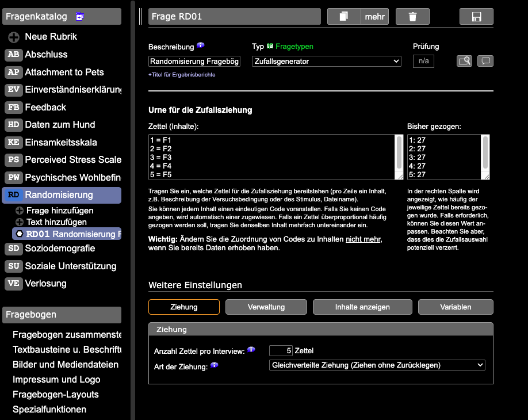This screenshot has height=420, width=528.
Task: Open the Typ dropdown showing Zufallsgenerator
Action: click(326, 62)
